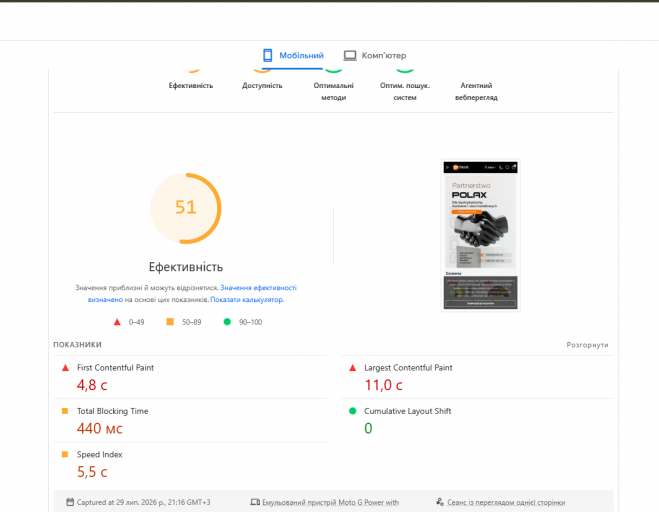
Task: Click the performance score gauge showing 51
Action: coord(186,208)
